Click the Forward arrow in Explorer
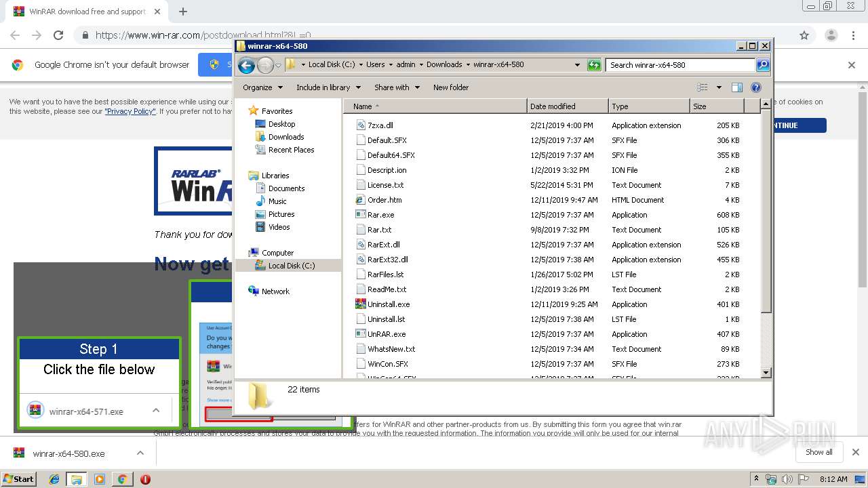The height and width of the screenshot is (488, 868). 265,65
